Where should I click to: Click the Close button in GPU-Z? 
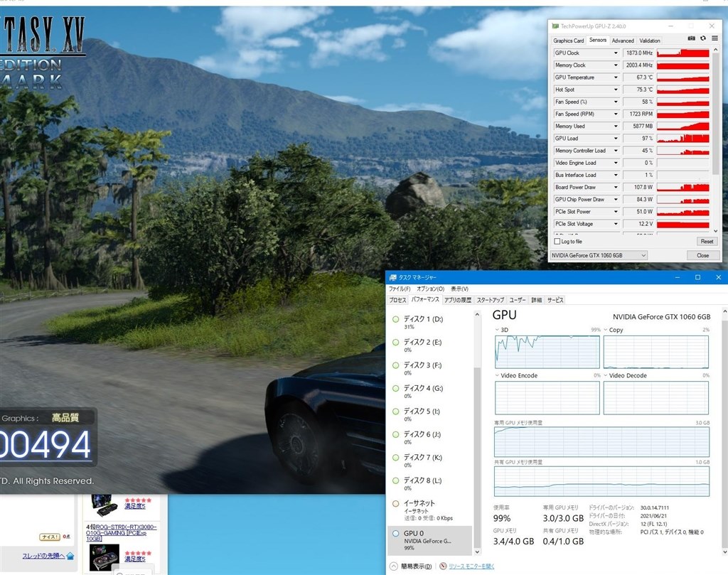point(703,255)
